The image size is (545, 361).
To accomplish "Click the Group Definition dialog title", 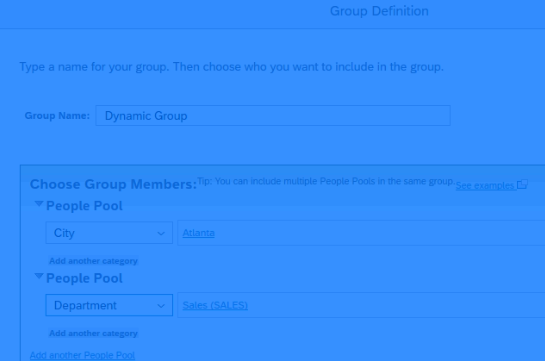I will 379,11.
